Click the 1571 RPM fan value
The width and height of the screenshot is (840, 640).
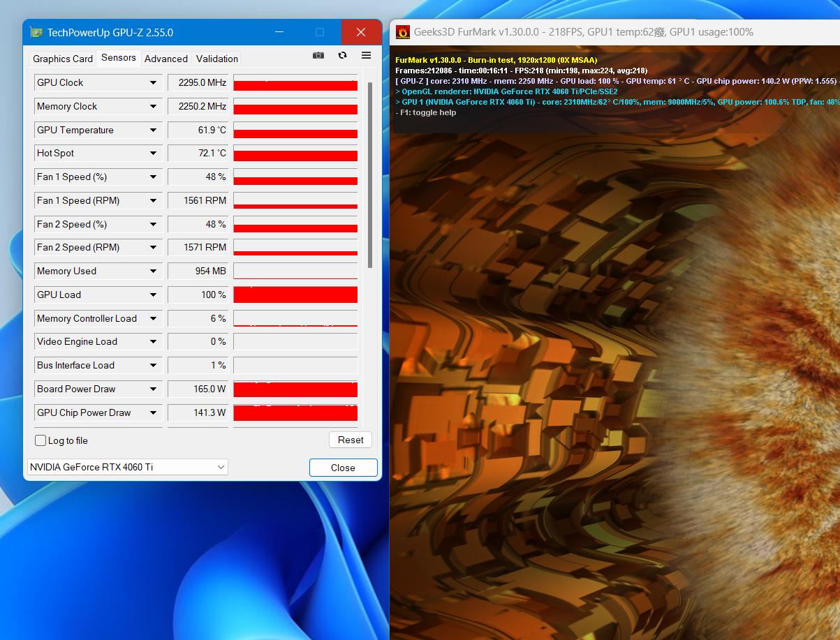(198, 248)
